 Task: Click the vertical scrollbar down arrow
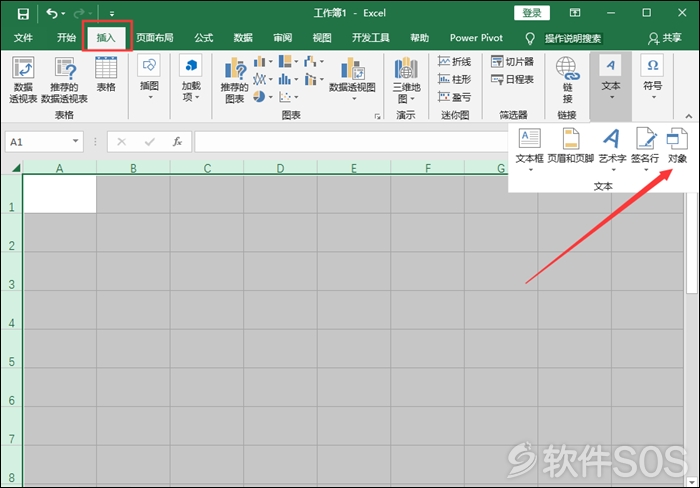coord(692,481)
